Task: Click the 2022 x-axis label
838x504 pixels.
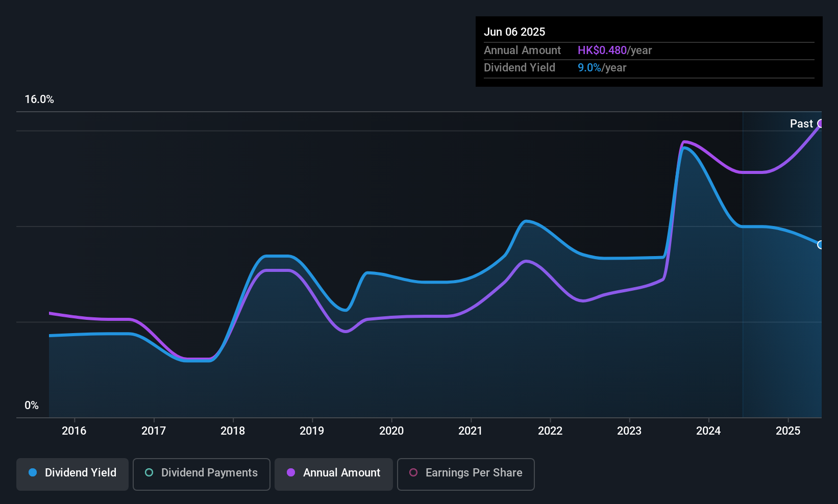Action: pos(550,431)
